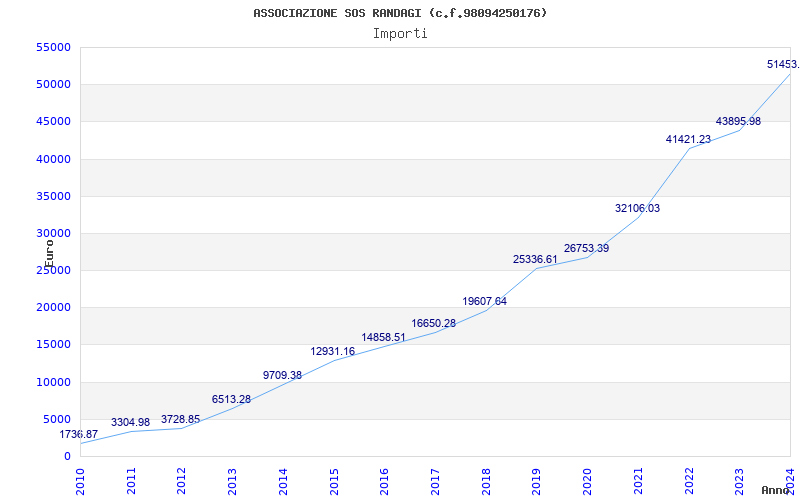The image size is (800, 500).
Task: Click the 50000 y-axis value
Action: [54, 84]
